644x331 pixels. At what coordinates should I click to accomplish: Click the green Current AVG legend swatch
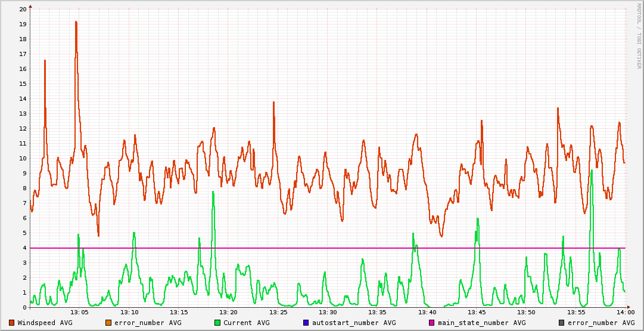click(x=217, y=323)
